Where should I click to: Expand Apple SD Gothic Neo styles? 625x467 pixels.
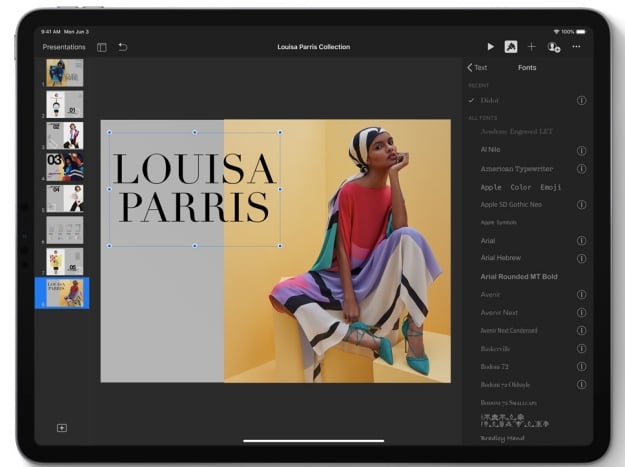click(x=581, y=204)
